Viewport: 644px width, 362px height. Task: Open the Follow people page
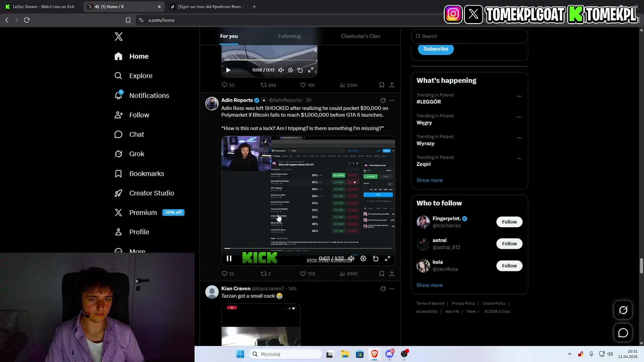132,115
